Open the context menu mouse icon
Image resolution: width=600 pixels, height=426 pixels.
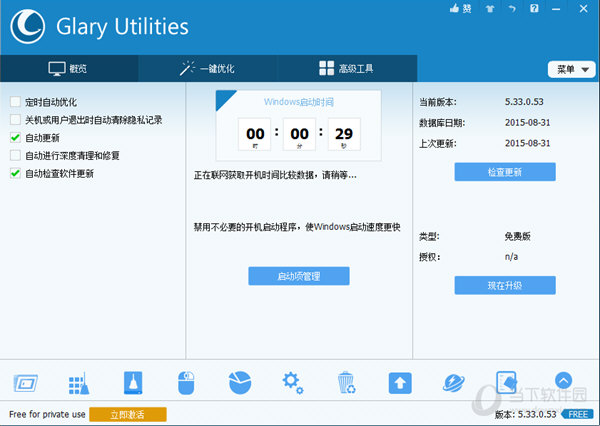[x=186, y=383]
